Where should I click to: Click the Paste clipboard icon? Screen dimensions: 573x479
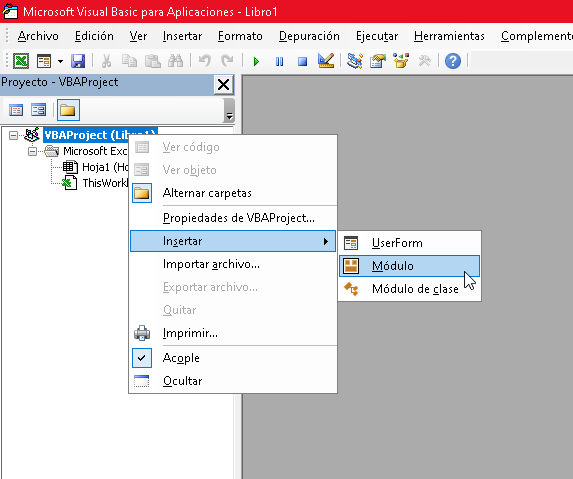click(152, 61)
